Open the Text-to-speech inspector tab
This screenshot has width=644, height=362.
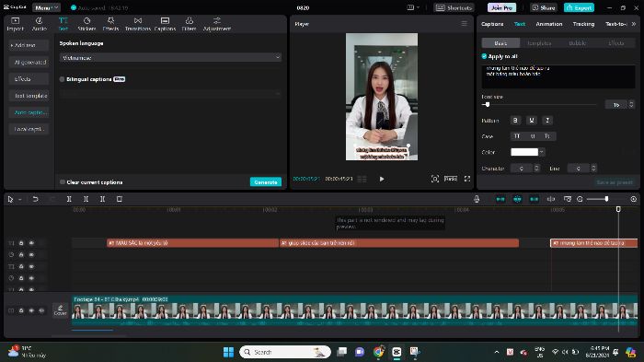coord(616,24)
